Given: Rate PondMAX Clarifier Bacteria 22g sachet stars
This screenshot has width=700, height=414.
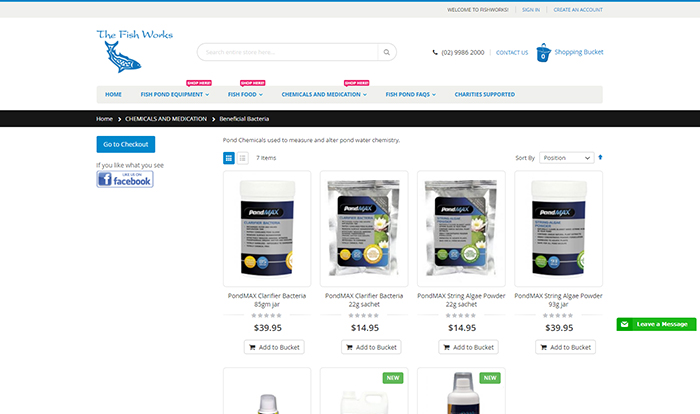Looking at the screenshot, I should click(x=364, y=315).
